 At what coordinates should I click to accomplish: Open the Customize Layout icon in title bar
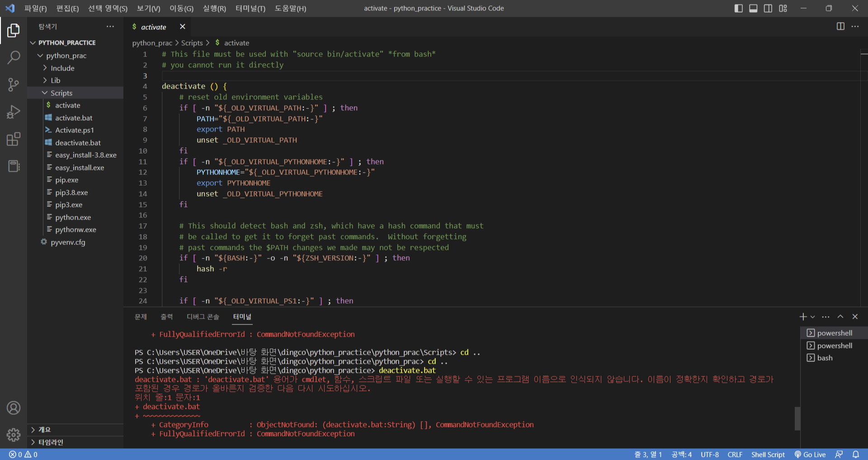(x=783, y=8)
